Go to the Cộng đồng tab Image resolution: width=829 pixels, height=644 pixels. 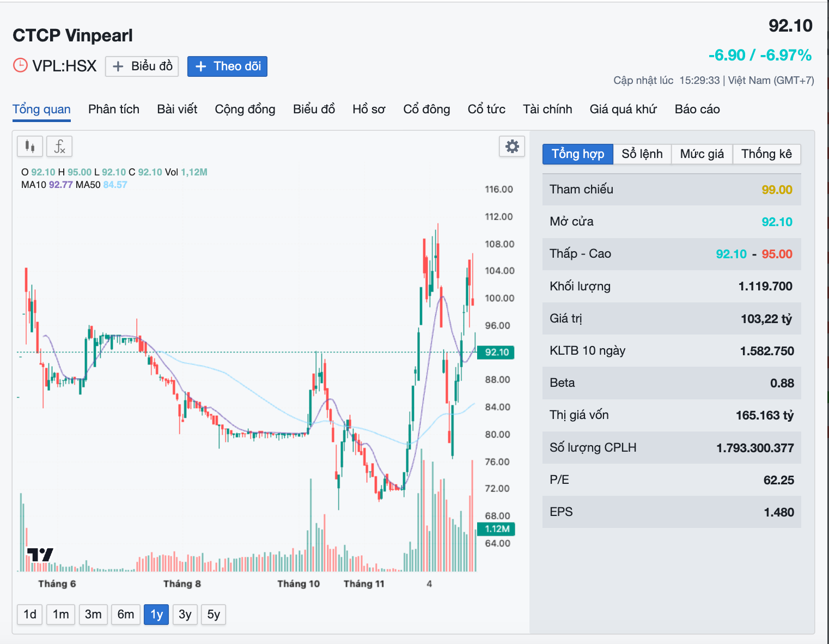(245, 110)
